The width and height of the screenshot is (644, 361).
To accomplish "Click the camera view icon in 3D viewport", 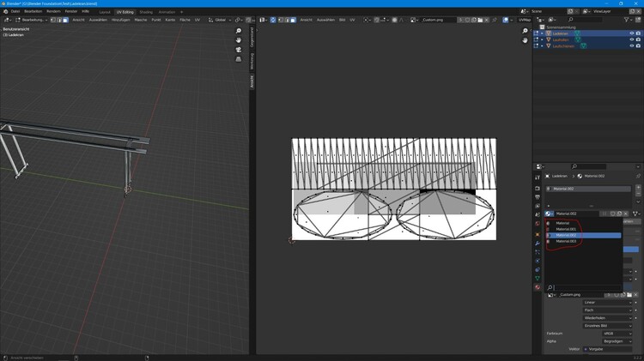I will [239, 50].
